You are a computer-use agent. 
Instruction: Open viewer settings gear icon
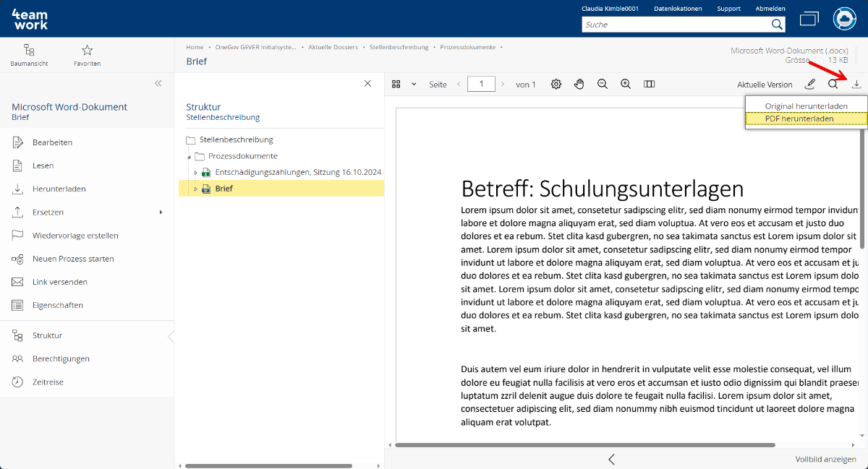[556, 84]
